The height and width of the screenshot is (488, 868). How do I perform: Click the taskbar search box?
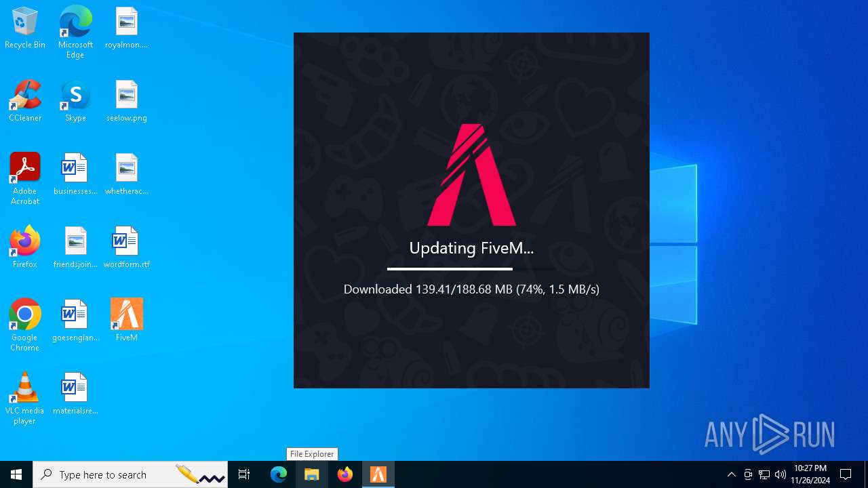click(x=130, y=474)
